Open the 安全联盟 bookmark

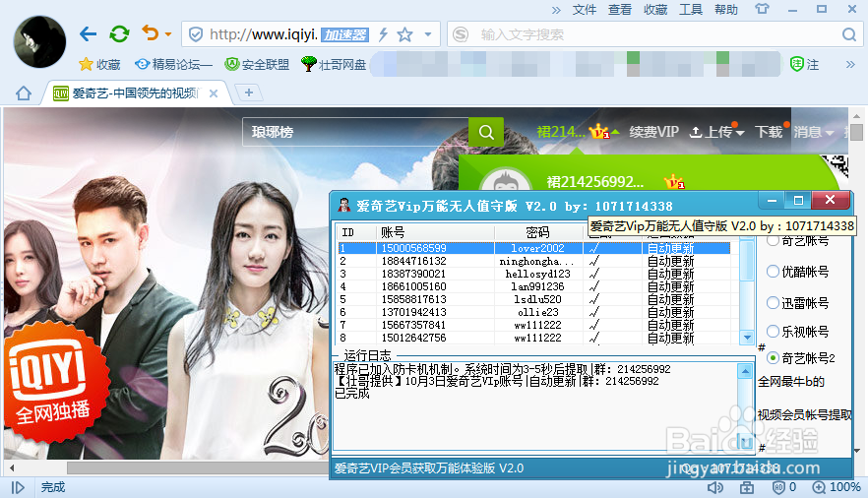click(257, 64)
